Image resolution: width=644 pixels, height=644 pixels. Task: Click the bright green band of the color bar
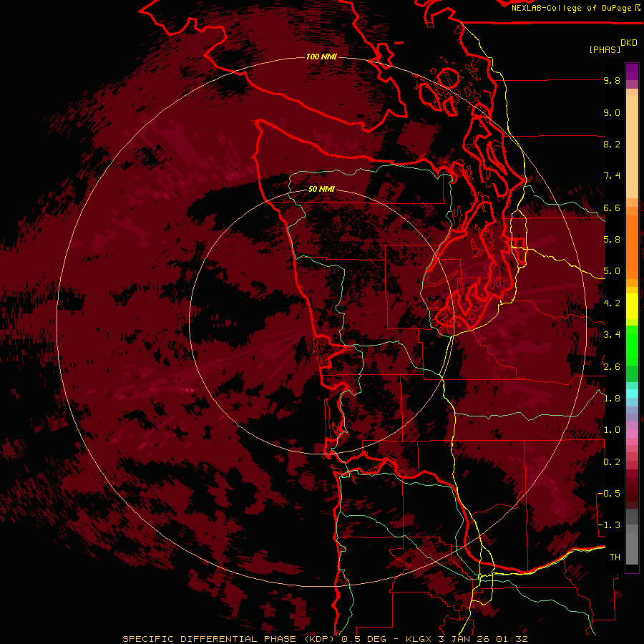[632, 345]
